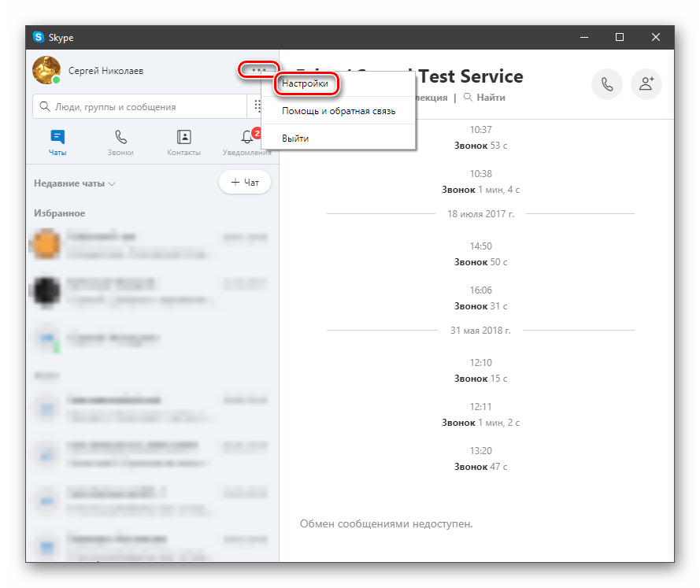Expand the Недавние чаты dropdown

tap(75, 183)
